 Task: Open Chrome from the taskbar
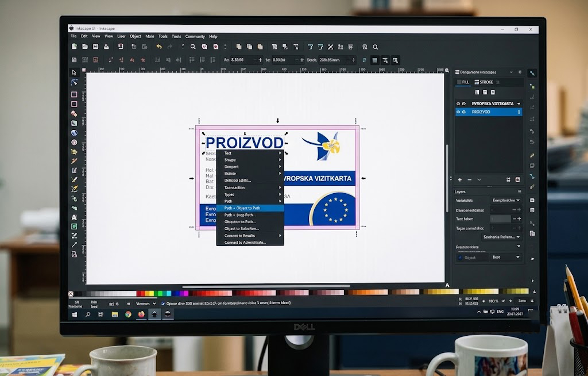[x=128, y=314]
